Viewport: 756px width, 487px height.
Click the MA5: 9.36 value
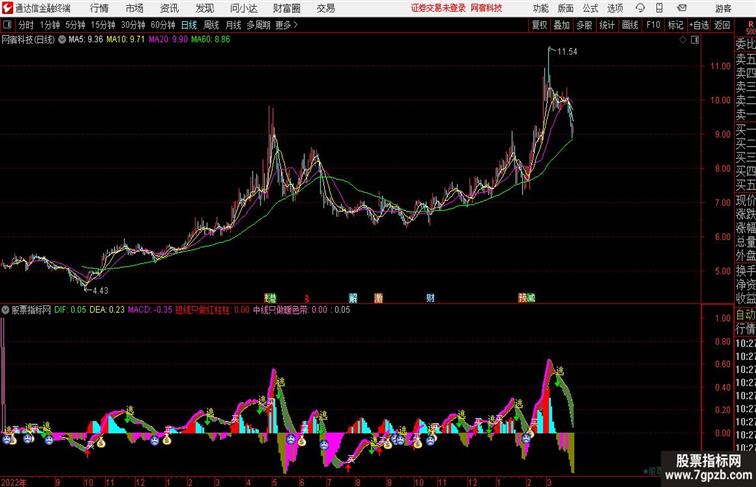pyautogui.click(x=85, y=40)
